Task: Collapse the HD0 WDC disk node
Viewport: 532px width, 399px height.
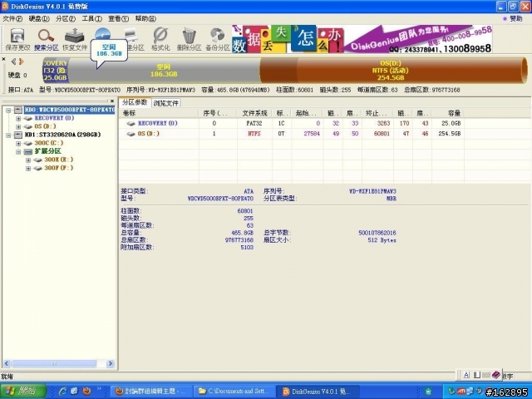Action: point(8,110)
